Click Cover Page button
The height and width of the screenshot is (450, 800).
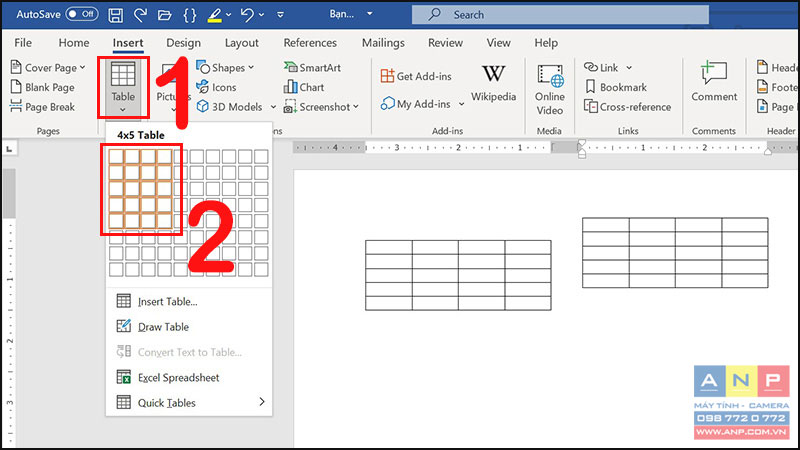point(48,67)
